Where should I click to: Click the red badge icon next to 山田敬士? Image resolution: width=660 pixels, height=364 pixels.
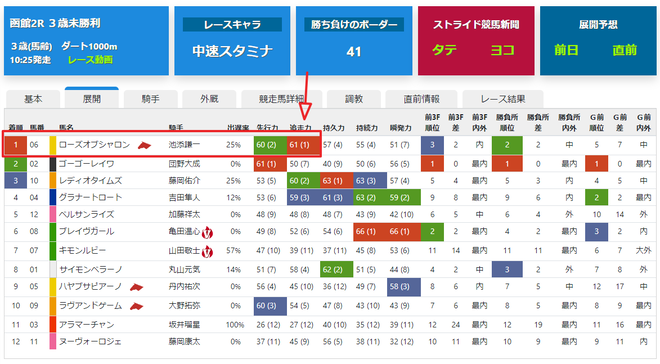tap(207, 251)
